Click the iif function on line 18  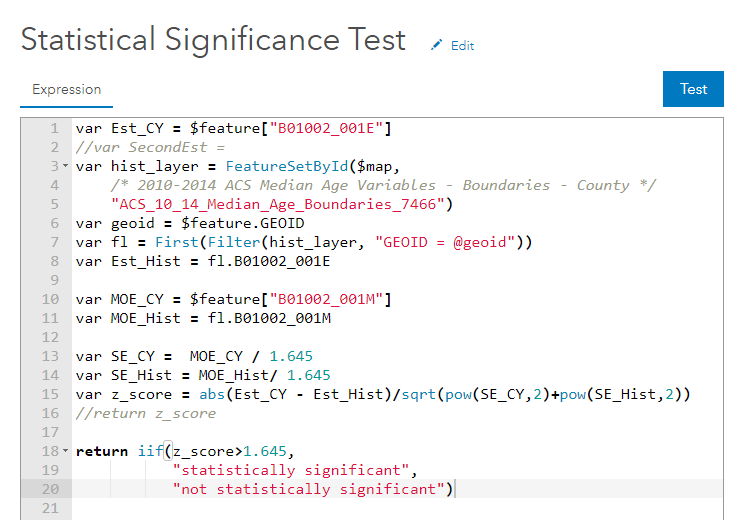coord(150,451)
